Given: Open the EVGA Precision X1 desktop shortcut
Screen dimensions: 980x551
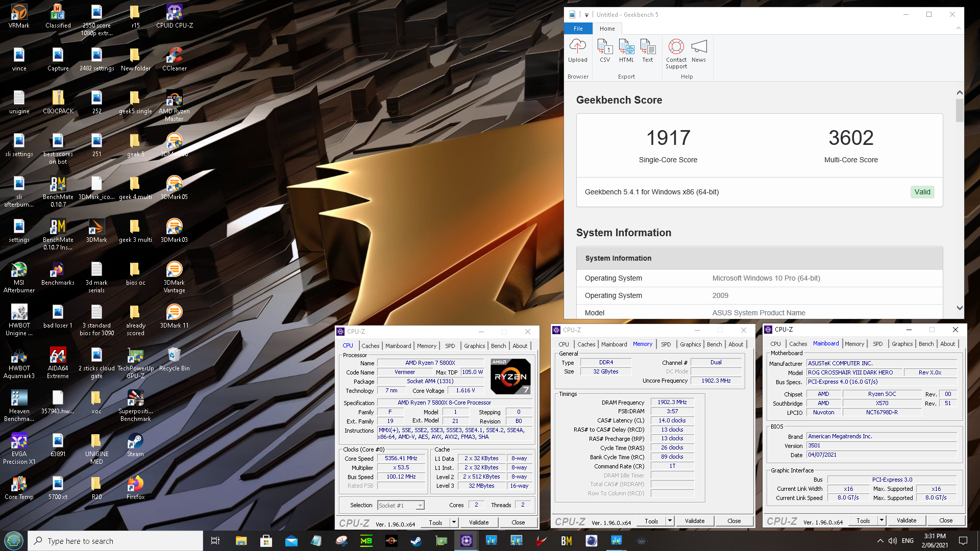Looking at the screenshot, I should [19, 448].
